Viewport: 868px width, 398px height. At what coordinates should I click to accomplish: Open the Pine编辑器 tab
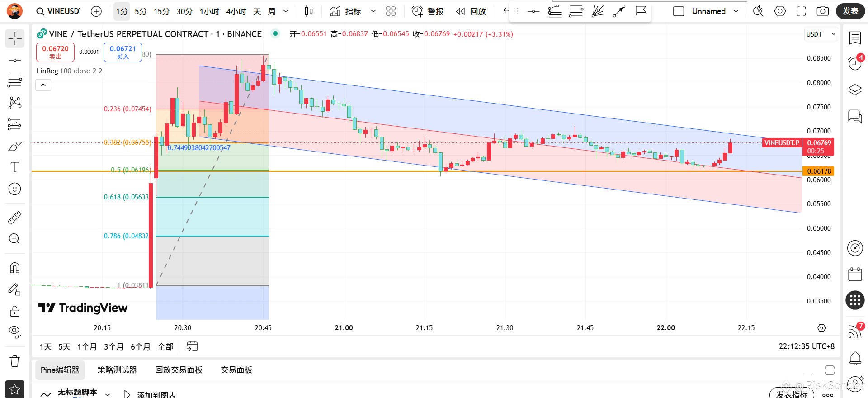point(60,370)
